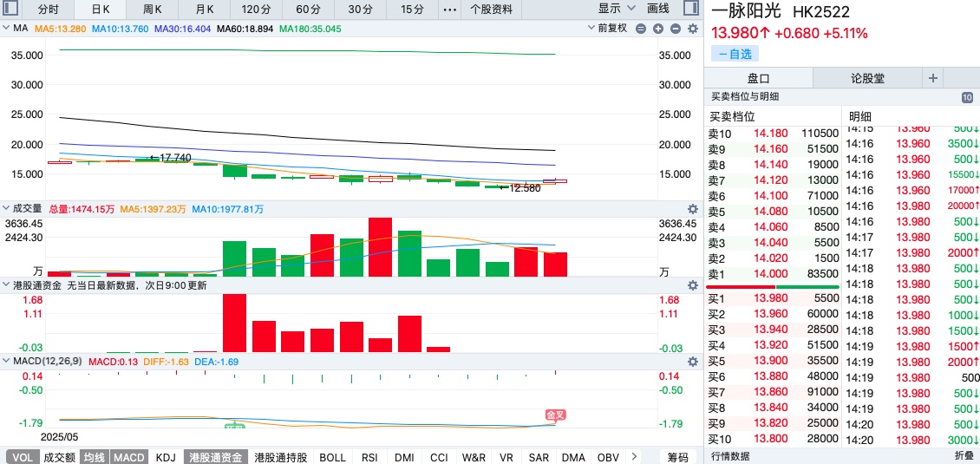Viewport: 980px width, 464px height.
Task: Open 个股资料 stock info
Action: pyautogui.click(x=491, y=10)
